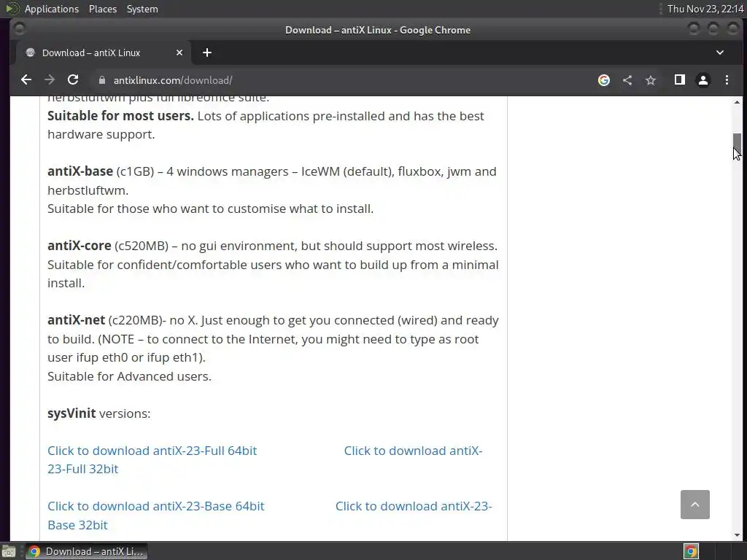
Task: Open the Google icon in the address bar
Action: tap(603, 80)
